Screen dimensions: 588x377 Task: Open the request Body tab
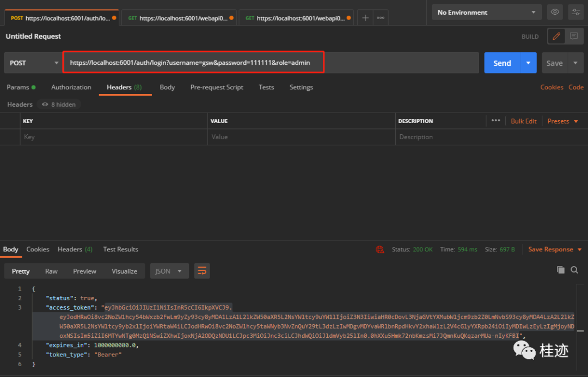pos(167,88)
